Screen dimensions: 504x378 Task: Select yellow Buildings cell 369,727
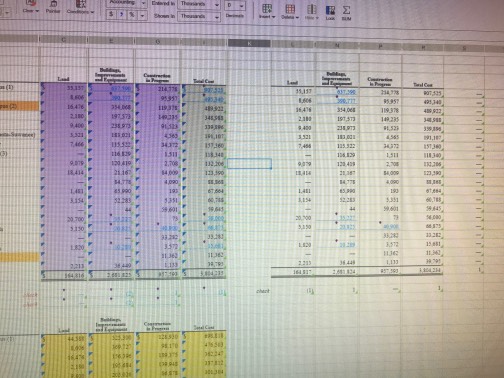click(111, 348)
